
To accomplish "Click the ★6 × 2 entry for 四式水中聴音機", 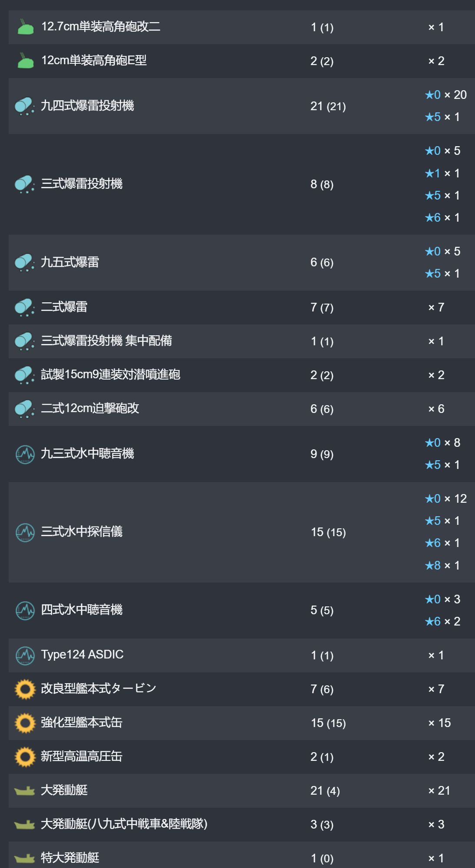I will pos(442,622).
